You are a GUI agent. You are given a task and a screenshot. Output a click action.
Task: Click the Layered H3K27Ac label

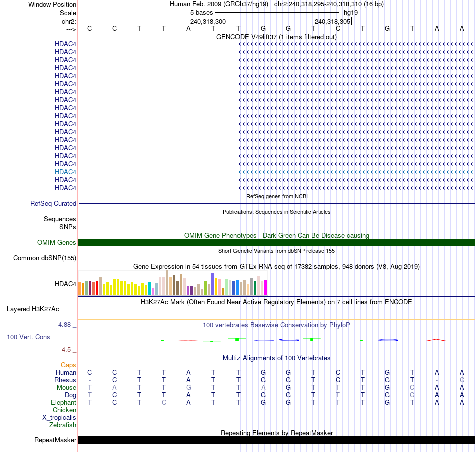coord(33,309)
